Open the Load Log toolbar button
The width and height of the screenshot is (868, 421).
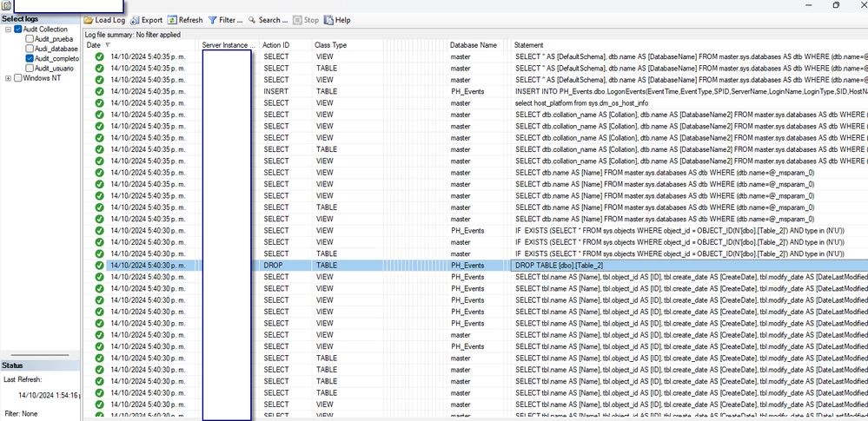click(104, 20)
